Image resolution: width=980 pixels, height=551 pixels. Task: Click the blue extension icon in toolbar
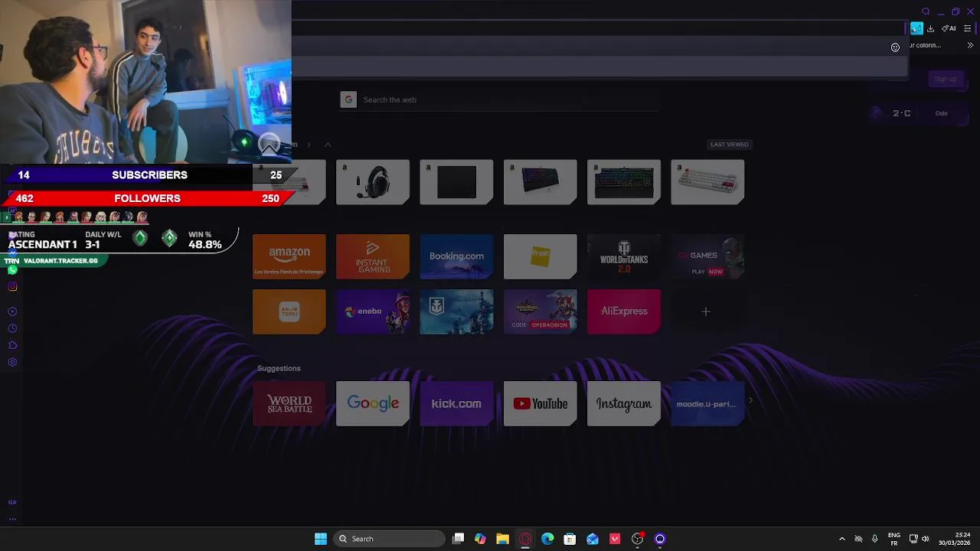916,28
